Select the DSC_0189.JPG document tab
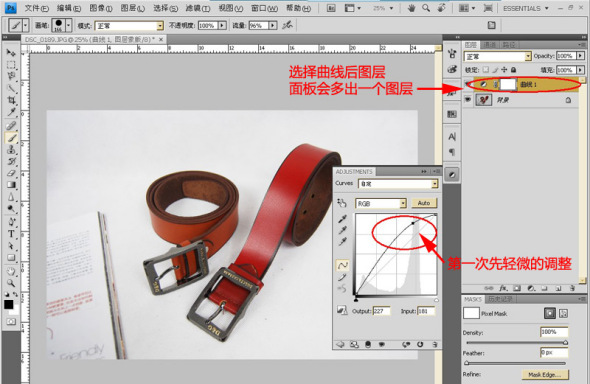Viewport: 590px width, 384px height. tap(94, 39)
